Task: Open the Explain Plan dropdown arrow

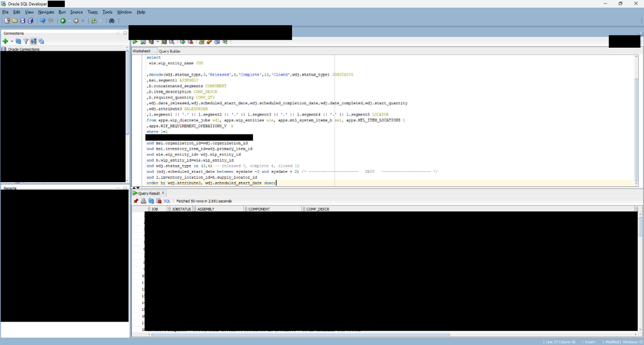Action: click(158, 42)
